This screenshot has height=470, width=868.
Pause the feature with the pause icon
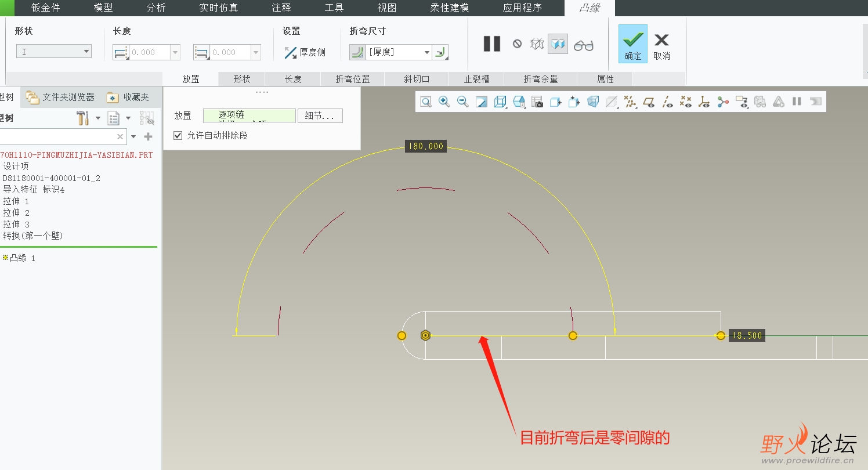click(492, 44)
